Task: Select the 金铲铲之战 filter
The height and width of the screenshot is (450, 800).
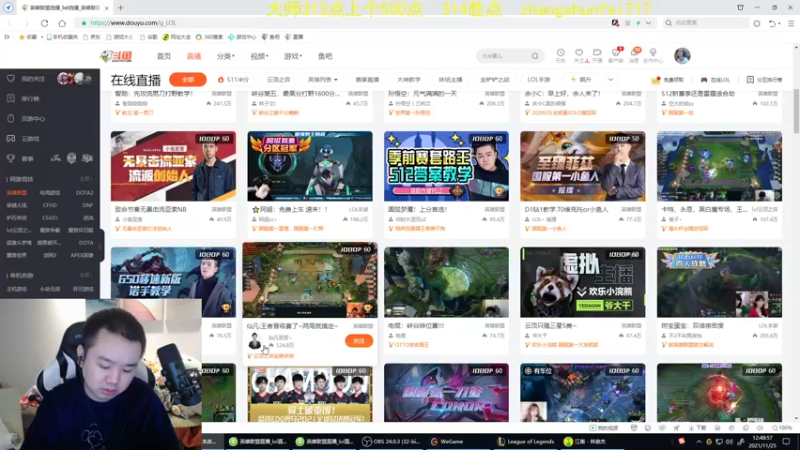Action: pyautogui.click(x=495, y=80)
